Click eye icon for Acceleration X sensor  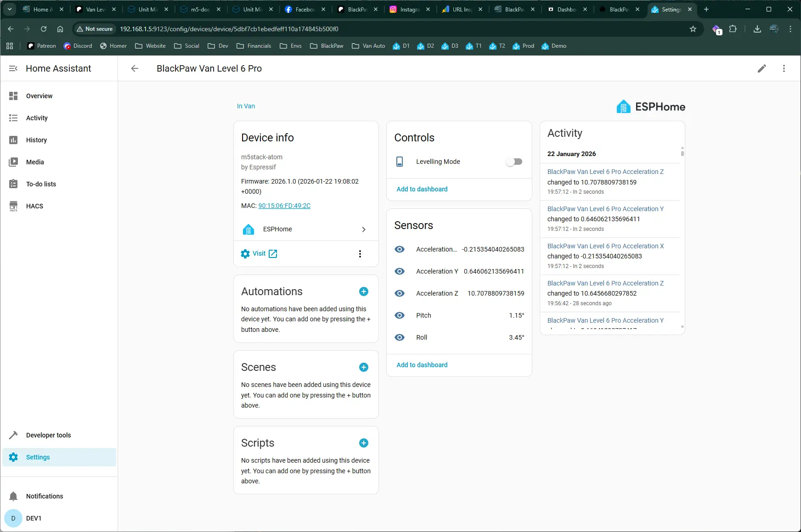[x=400, y=249]
